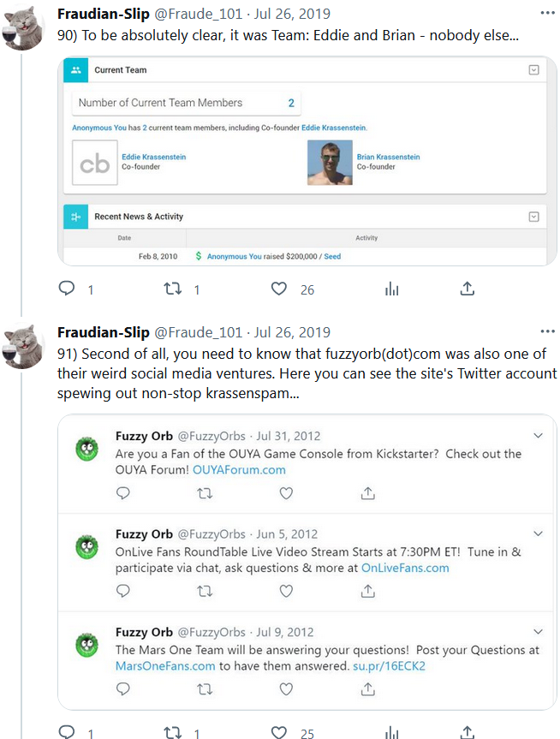
Task: Expand the Current Team panel chevron
Action: click(533, 70)
